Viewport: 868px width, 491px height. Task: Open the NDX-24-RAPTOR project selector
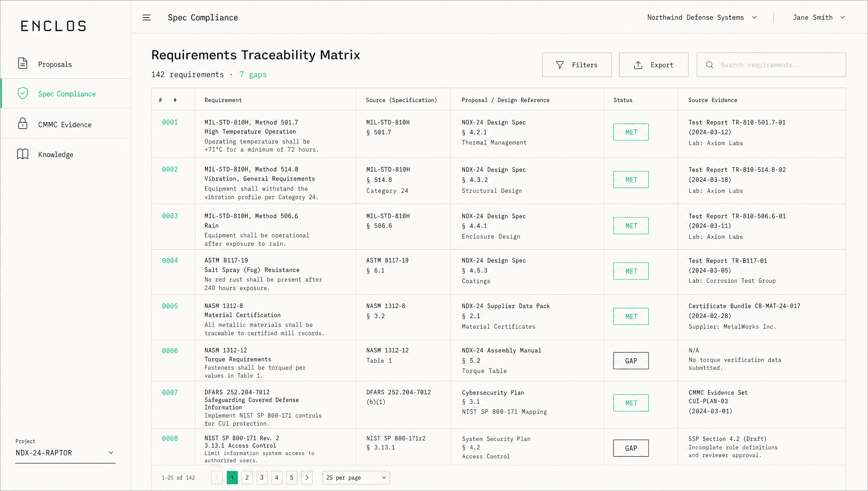point(65,453)
